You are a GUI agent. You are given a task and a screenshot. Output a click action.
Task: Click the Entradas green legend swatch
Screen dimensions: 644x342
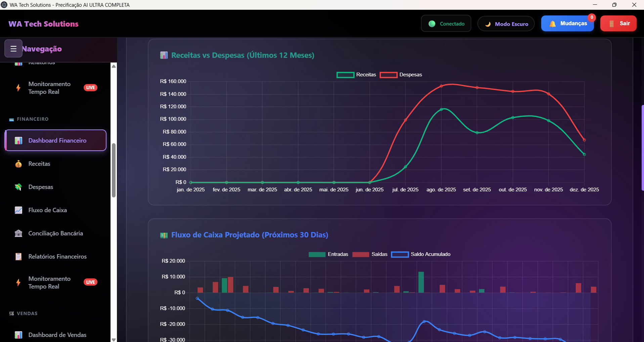317,254
